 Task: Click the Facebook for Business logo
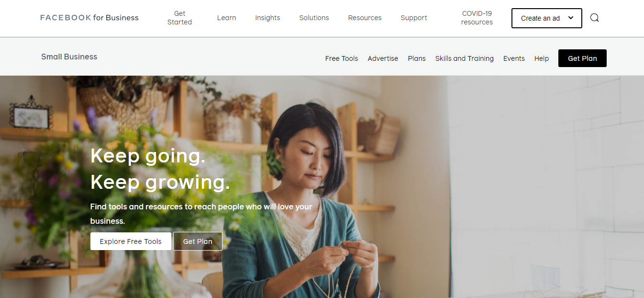click(x=89, y=18)
